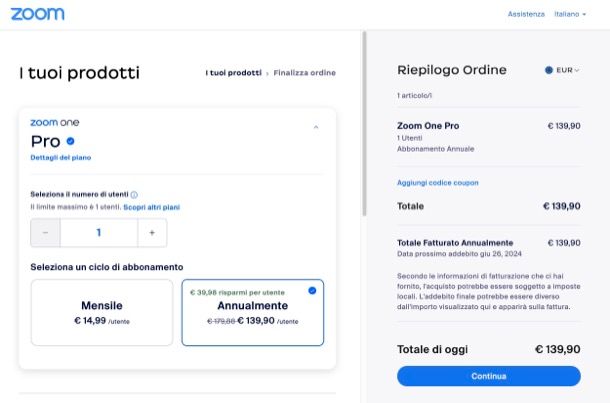Click the info icon beside user number label
This screenshot has height=403, width=610.
click(134, 194)
